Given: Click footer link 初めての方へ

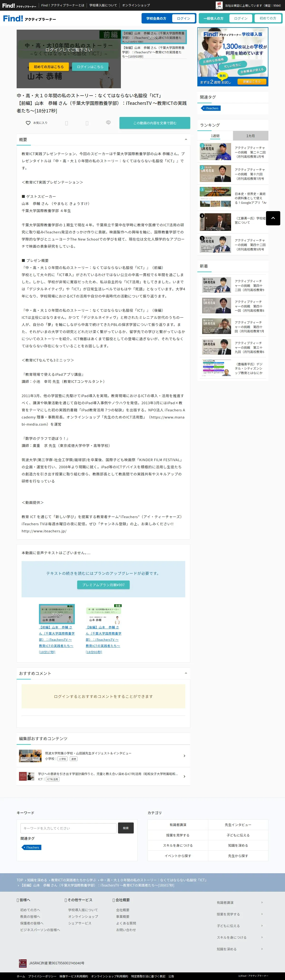Looking at the screenshot, I should pyautogui.click(x=30, y=910).
